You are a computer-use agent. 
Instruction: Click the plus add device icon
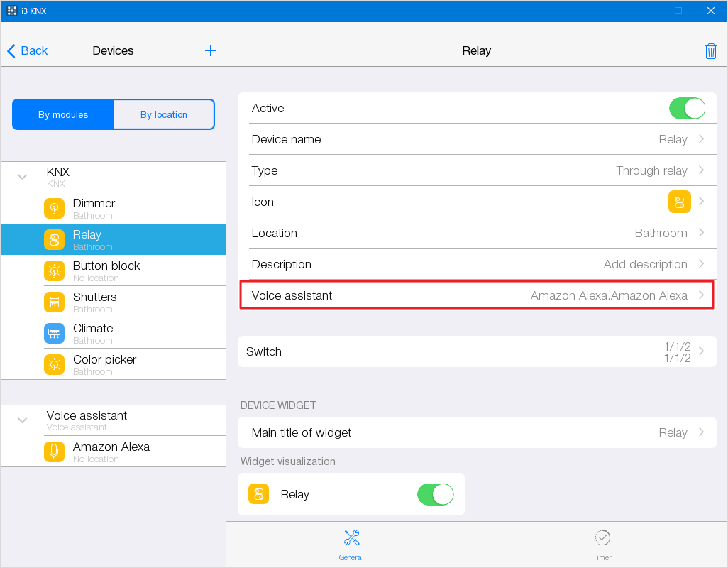point(210,50)
